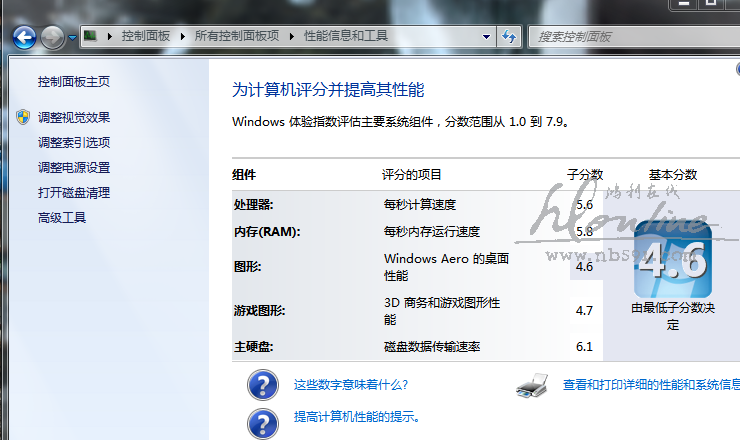740x440 pixels.
Task: Click the Control Panel icon in address bar
Action: (x=91, y=36)
